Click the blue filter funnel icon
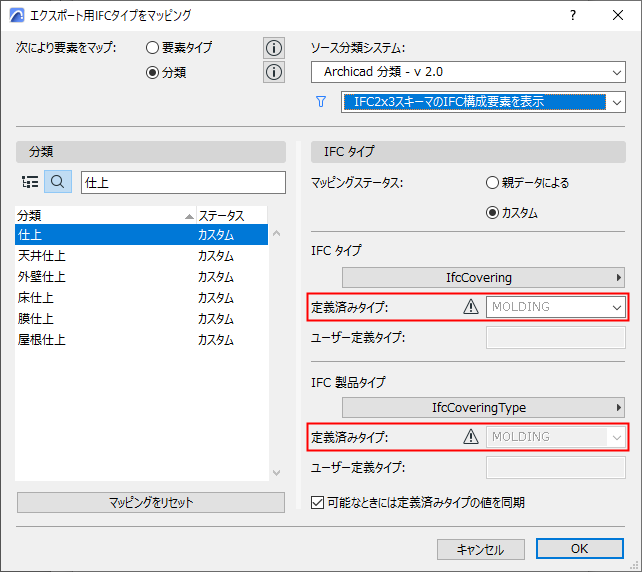The image size is (642, 572). [321, 102]
